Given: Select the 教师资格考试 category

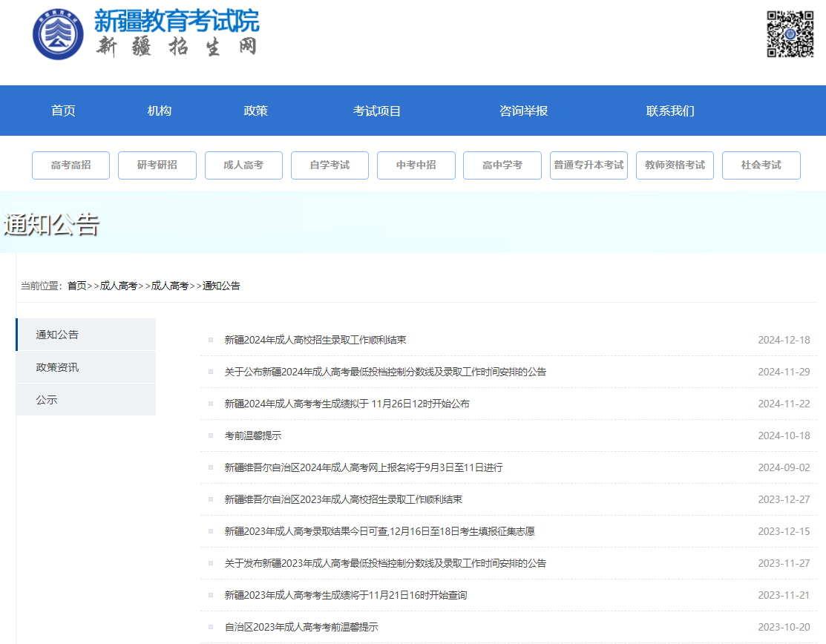Looking at the screenshot, I should click(675, 165).
